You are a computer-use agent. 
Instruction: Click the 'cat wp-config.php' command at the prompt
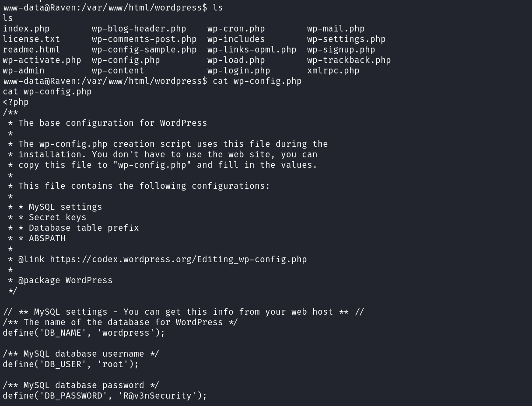257,81
